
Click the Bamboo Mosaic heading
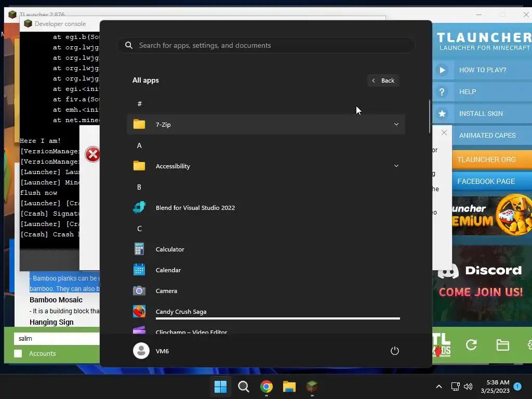pos(56,300)
